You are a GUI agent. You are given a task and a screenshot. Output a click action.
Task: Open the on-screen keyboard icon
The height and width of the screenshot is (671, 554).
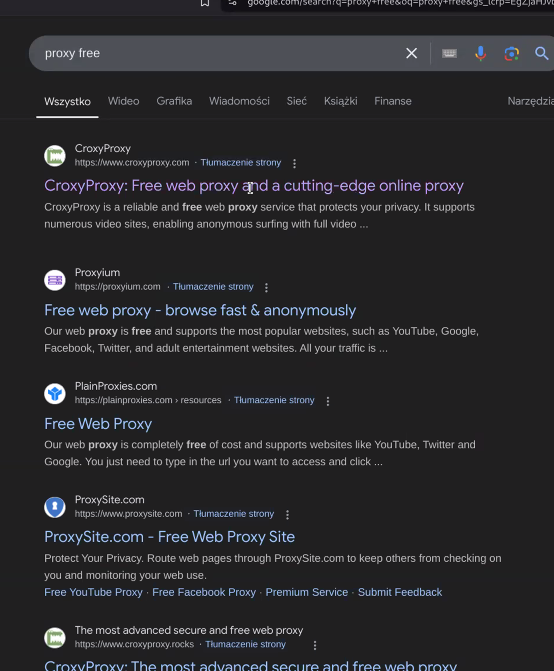click(449, 53)
